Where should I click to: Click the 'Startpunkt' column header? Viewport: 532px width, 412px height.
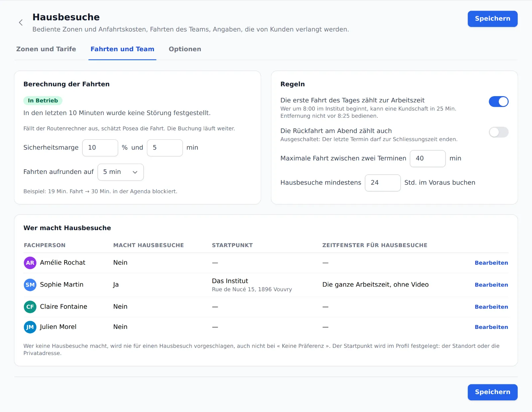232,245
